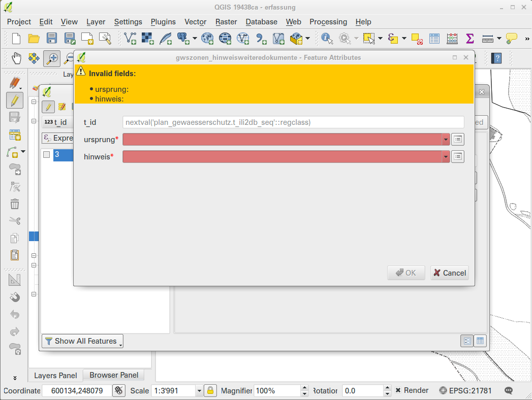The width and height of the screenshot is (532, 400).
Task: Open New Print Composer icon
Action: pos(87,38)
